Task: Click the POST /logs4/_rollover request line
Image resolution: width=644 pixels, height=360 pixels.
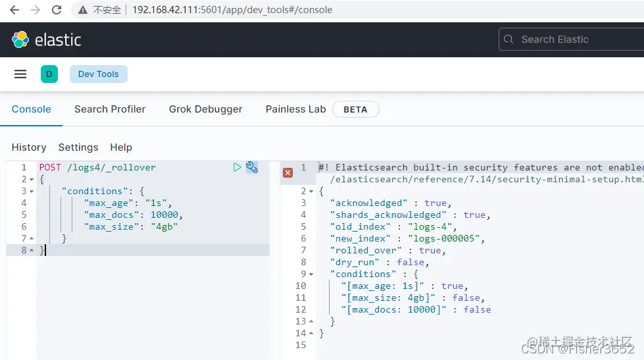Action: click(97, 167)
